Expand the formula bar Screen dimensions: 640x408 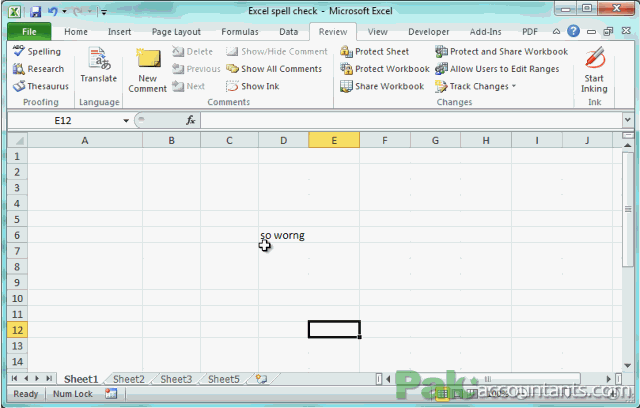pos(628,120)
